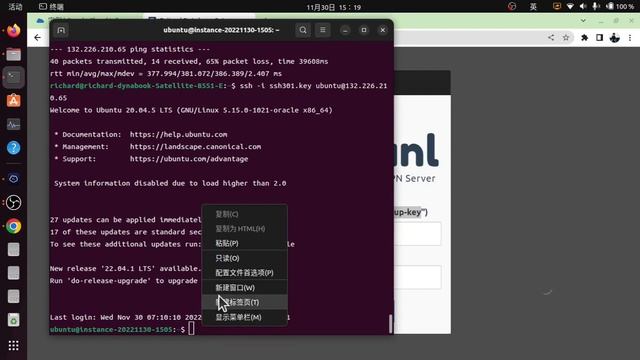The image size is (640, 360).
Task: Open Chrome's extensions puzzle icon
Action: pyautogui.click(x=584, y=38)
